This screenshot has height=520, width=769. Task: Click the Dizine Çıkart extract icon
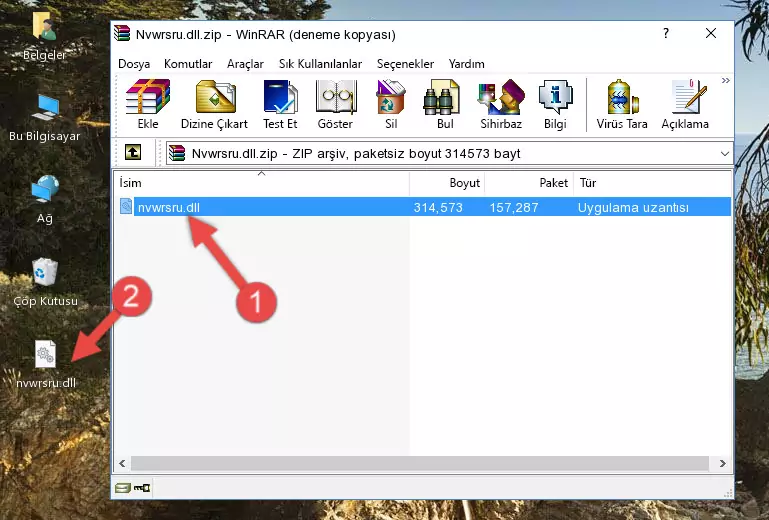(x=215, y=97)
